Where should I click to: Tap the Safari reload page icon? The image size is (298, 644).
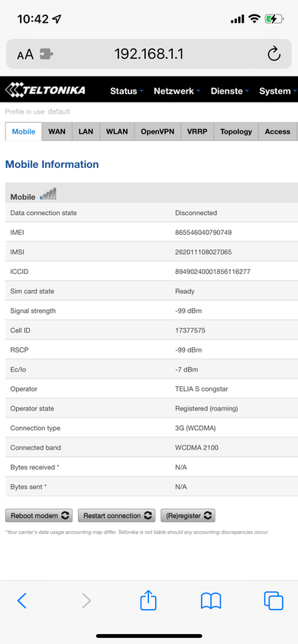coord(274,54)
